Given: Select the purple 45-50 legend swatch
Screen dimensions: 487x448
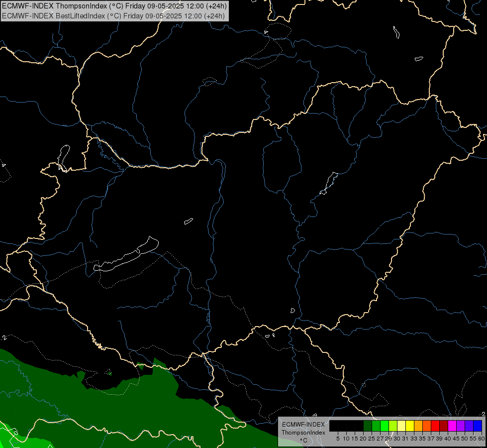Looking at the screenshot, I should point(461,426).
